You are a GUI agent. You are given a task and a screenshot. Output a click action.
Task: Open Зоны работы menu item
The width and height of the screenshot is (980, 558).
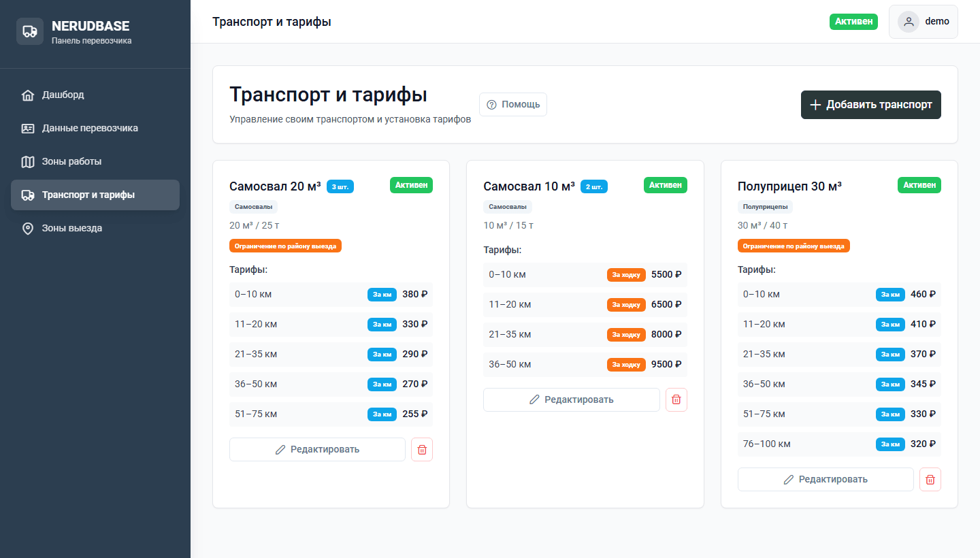click(x=95, y=162)
